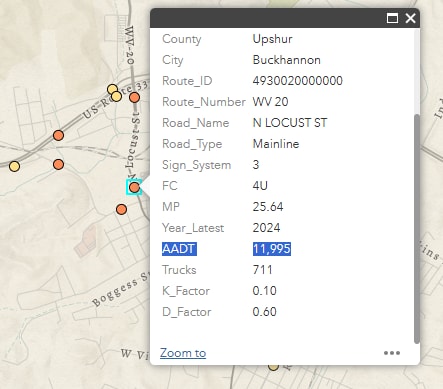This screenshot has width=443, height=389.
Task: Click the Trucks value 711
Action: [x=263, y=270]
